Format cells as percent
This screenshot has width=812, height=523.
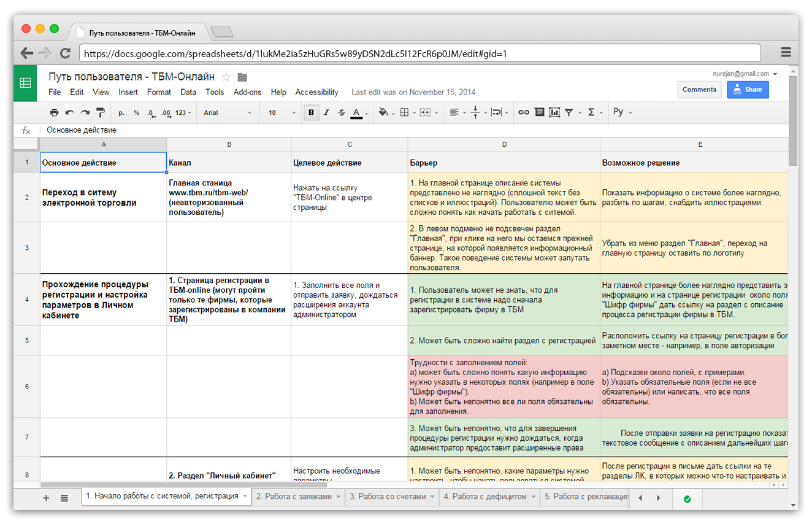pyautogui.click(x=136, y=113)
